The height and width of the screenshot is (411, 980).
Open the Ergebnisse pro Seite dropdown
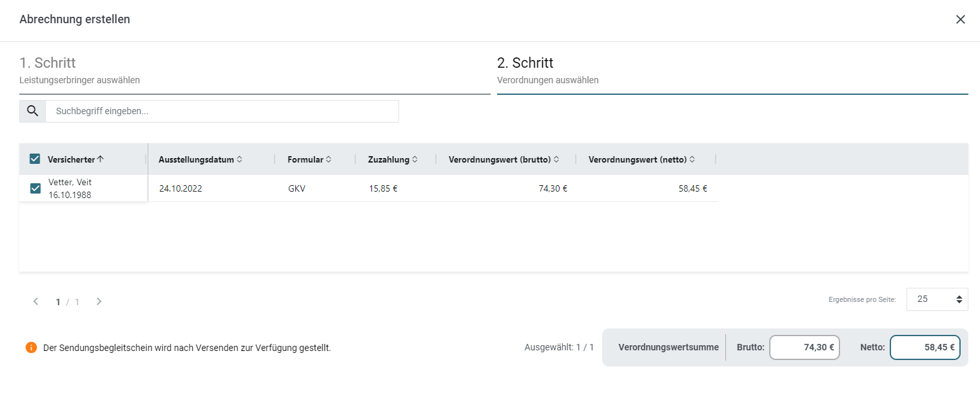pos(937,299)
